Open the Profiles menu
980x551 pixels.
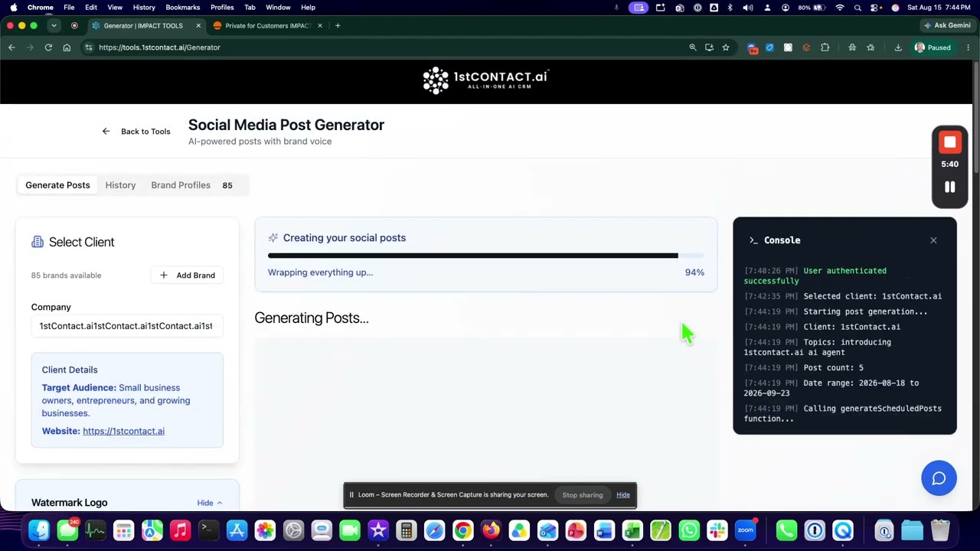(222, 8)
